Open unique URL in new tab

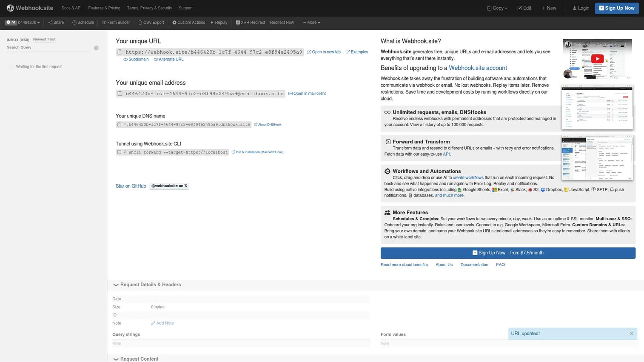pyautogui.click(x=324, y=52)
